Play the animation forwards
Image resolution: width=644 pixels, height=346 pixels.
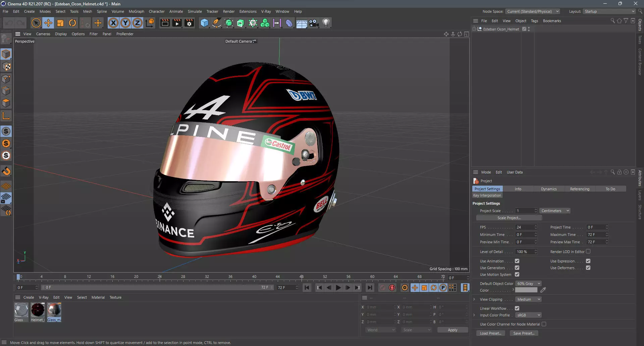tap(338, 288)
